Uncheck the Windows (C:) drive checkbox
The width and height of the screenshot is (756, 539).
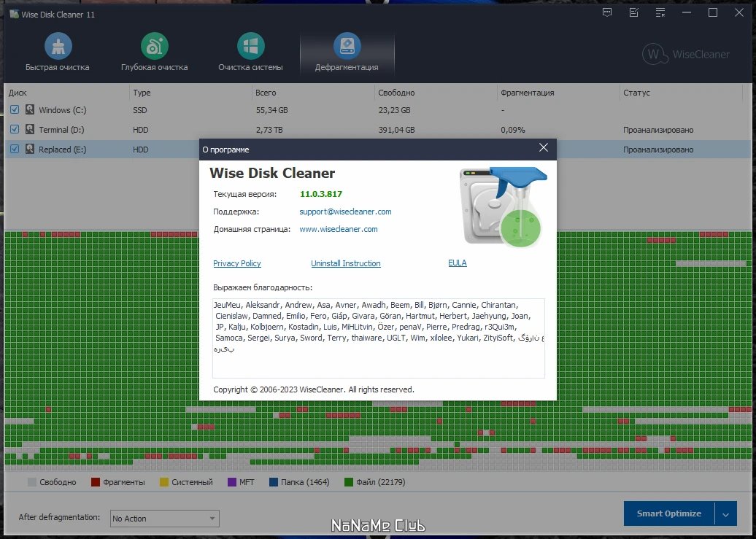pos(15,109)
